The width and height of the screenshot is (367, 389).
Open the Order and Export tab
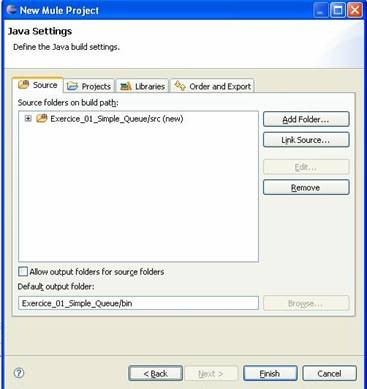tap(213, 86)
